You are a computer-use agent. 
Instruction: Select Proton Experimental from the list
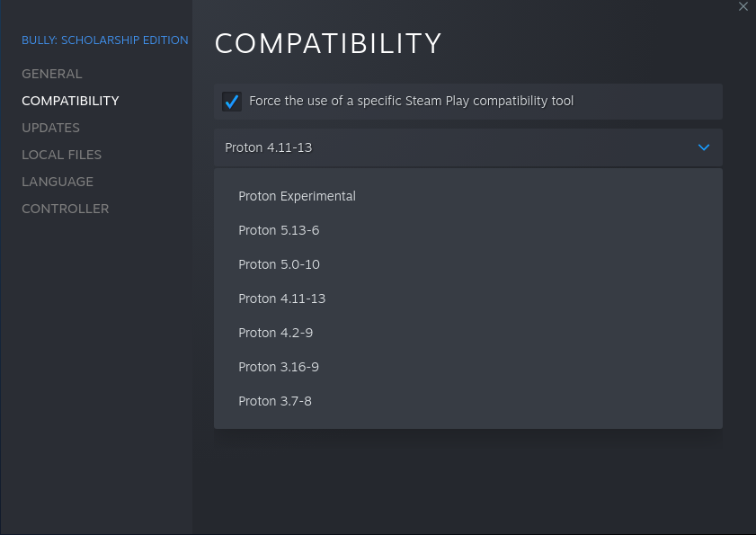tap(297, 196)
